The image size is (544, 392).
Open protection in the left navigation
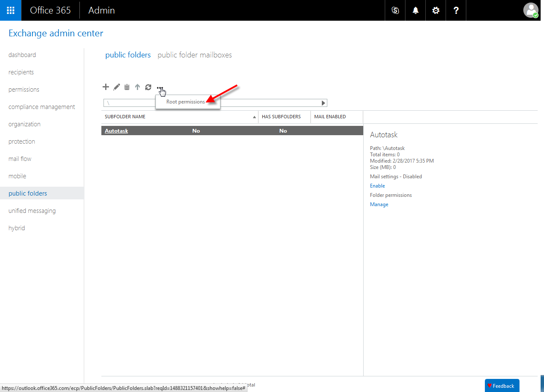point(22,142)
